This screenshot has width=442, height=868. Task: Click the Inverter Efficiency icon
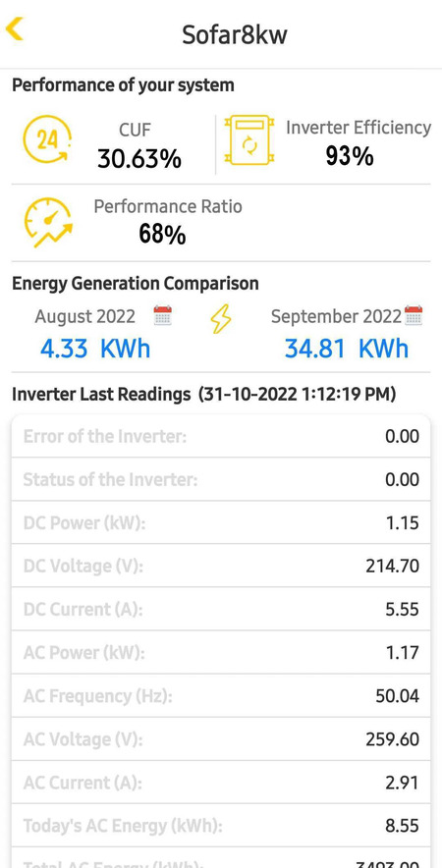[249, 140]
